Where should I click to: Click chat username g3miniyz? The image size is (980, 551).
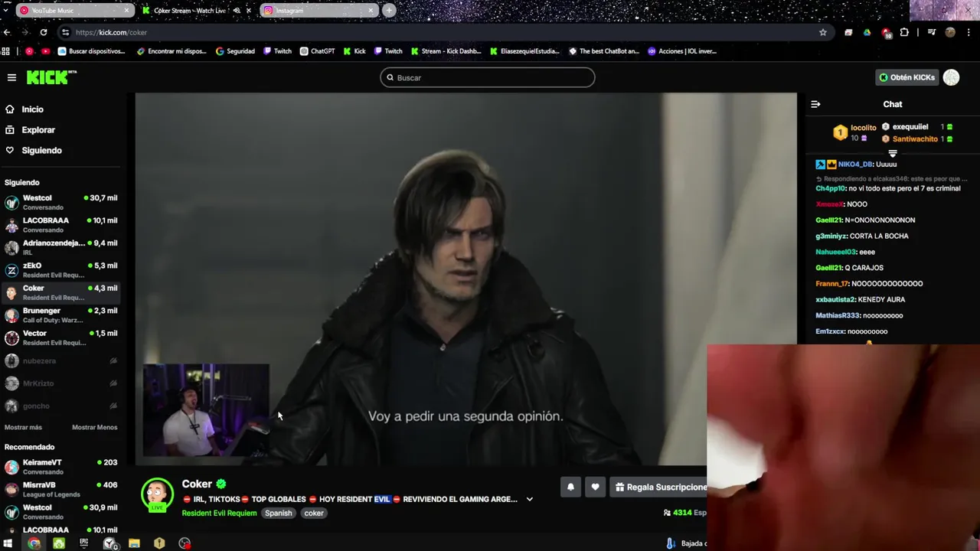coord(830,236)
